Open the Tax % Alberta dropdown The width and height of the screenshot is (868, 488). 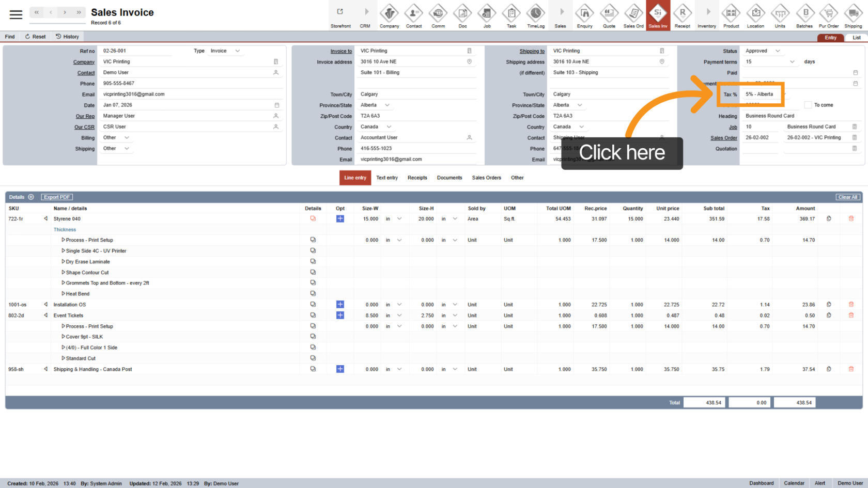(x=764, y=95)
